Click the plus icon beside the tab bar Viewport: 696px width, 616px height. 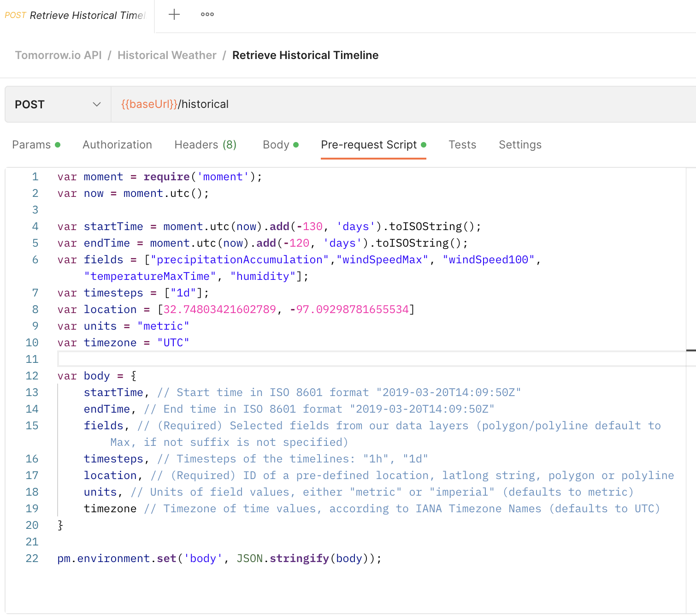point(174,14)
